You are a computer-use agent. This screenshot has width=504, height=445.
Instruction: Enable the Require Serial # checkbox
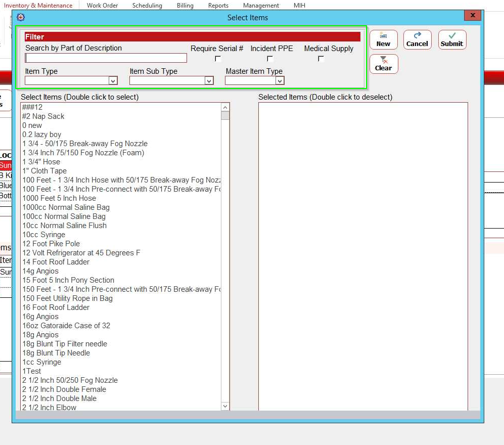218,59
